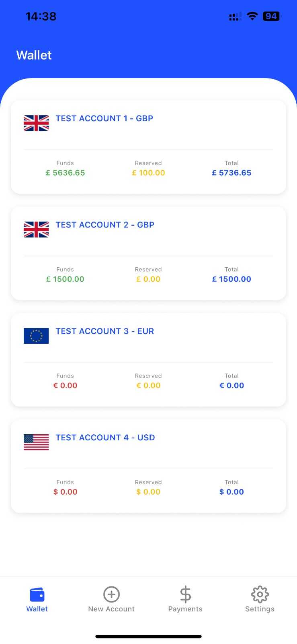Image resolution: width=297 pixels, height=644 pixels.
Task: Tap the £ 1500.00 funds amount
Action: [x=65, y=279]
